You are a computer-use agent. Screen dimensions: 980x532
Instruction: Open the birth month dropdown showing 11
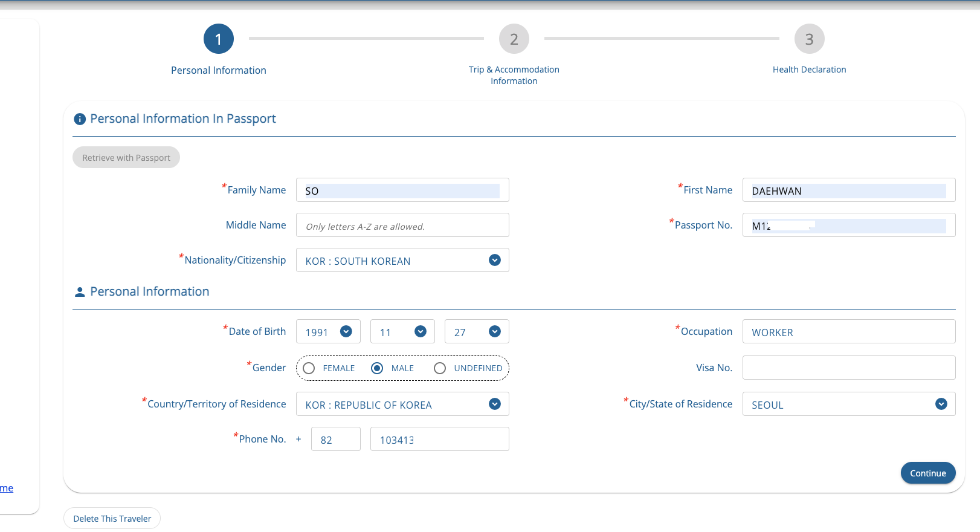[x=402, y=332]
